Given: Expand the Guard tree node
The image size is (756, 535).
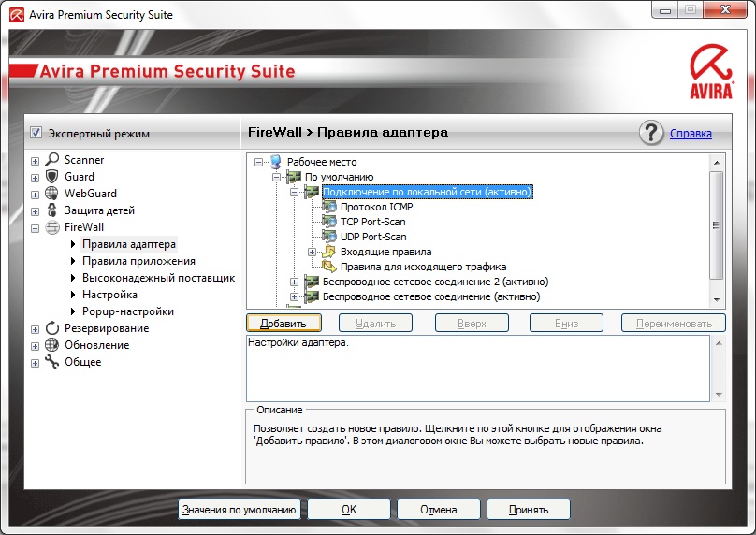Looking at the screenshot, I should point(35,178).
